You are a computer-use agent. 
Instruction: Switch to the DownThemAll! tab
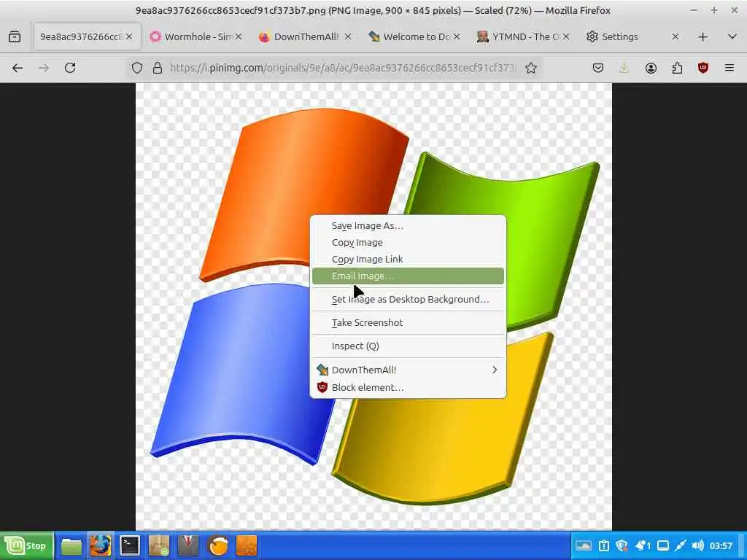click(305, 36)
